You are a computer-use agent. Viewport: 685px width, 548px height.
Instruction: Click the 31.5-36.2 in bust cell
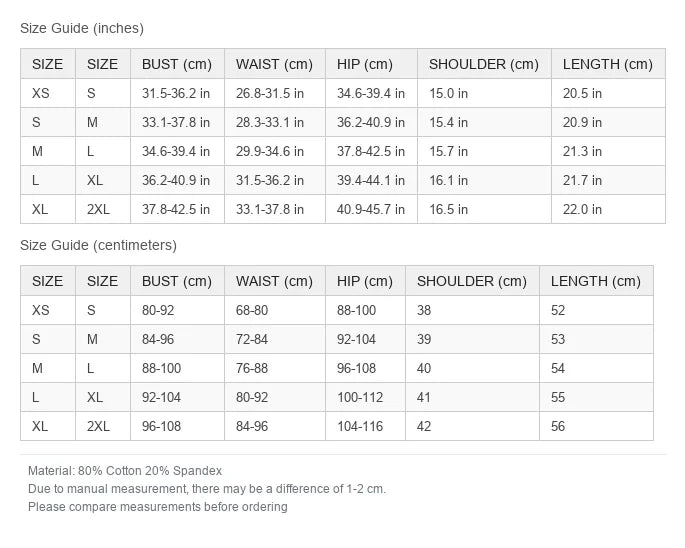177,93
